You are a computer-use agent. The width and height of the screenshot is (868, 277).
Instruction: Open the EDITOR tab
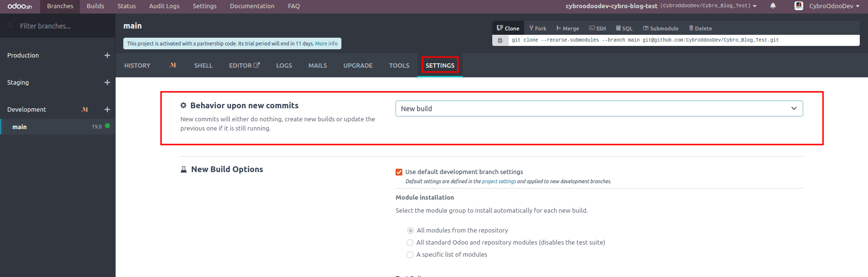pyautogui.click(x=244, y=65)
